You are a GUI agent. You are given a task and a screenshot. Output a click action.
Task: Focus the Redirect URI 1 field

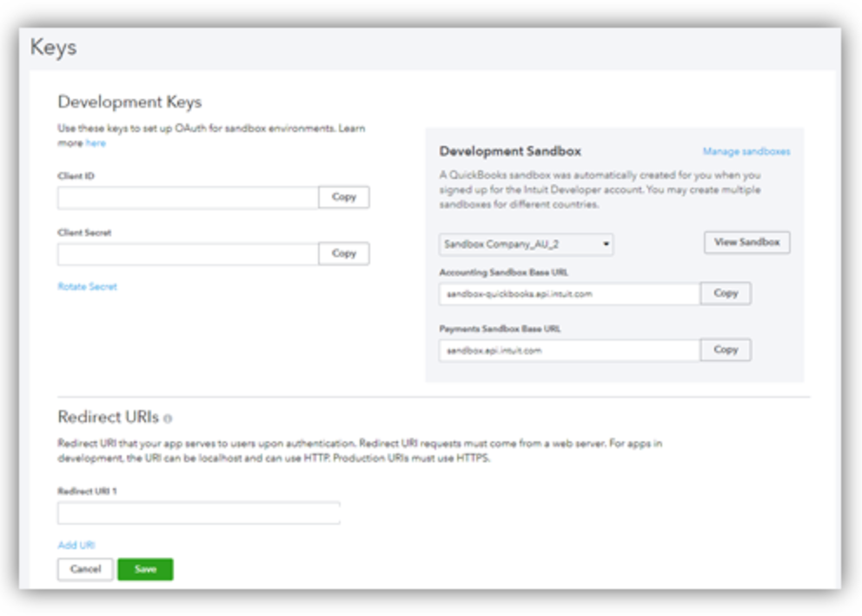point(198,513)
